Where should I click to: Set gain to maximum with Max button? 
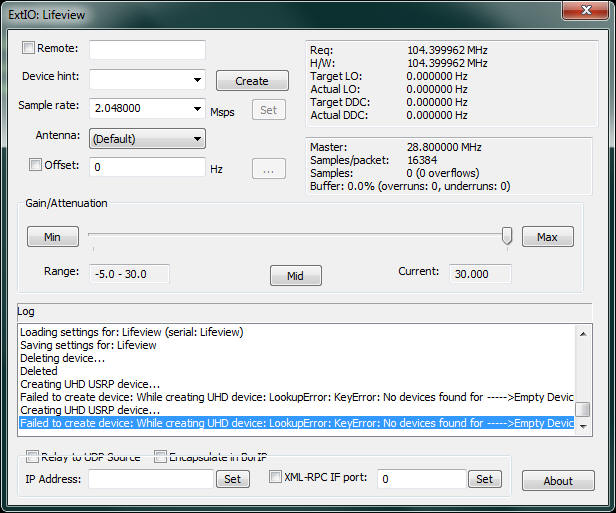[548, 237]
